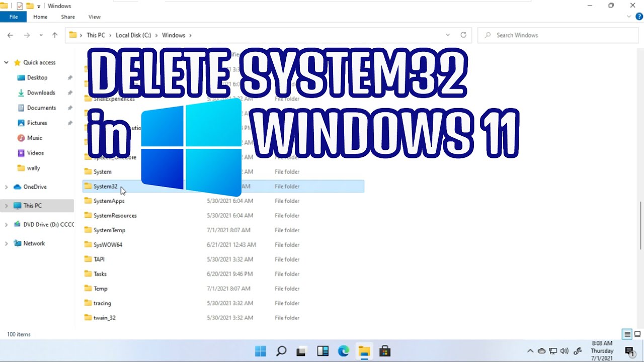This screenshot has height=362, width=644.
Task: Expand the address bar history dropdown
Action: coord(448,35)
